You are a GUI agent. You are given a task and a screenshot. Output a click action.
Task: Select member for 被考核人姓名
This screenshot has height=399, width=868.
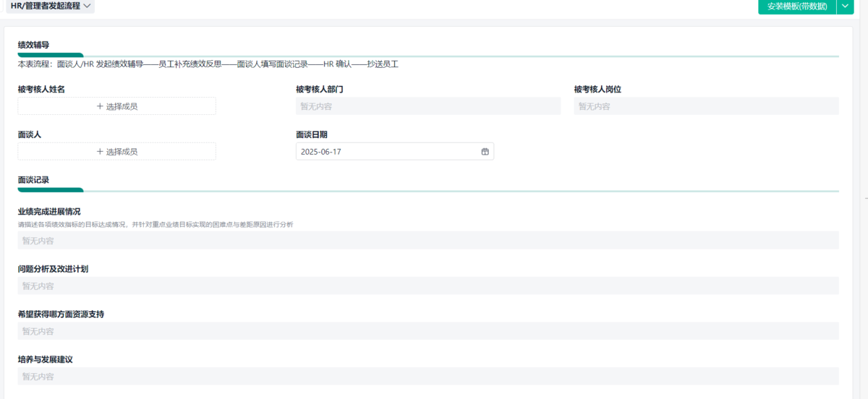[x=116, y=106]
